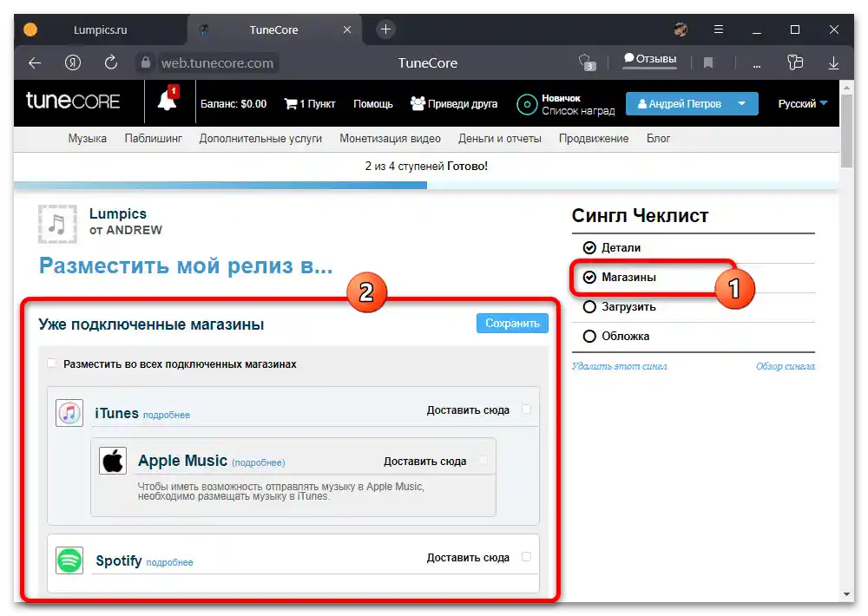Close the TuneCore tab

[x=347, y=29]
